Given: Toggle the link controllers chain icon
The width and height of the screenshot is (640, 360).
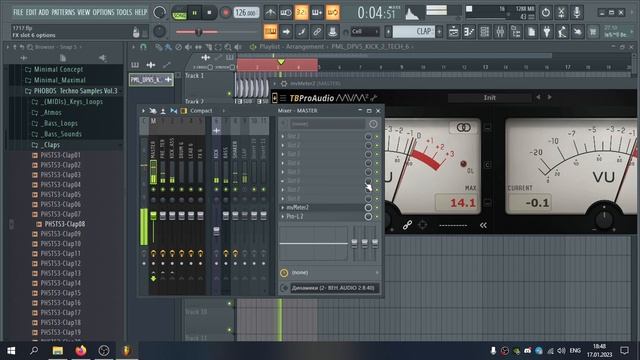Looking at the screenshot, I should point(317,31).
